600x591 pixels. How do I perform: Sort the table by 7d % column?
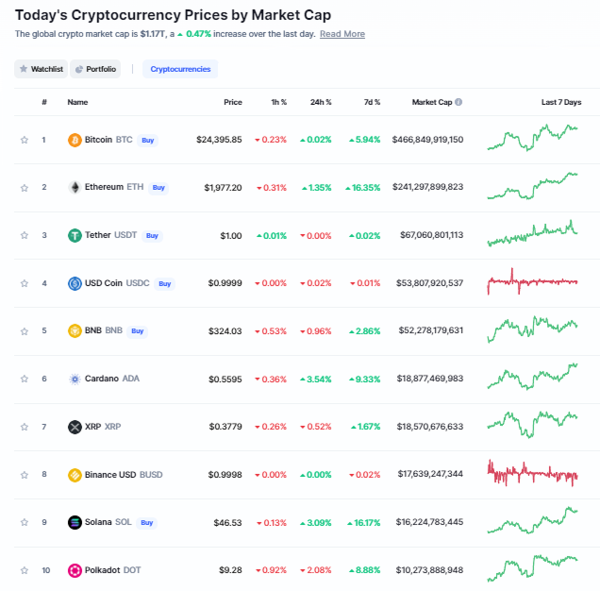coord(372,102)
